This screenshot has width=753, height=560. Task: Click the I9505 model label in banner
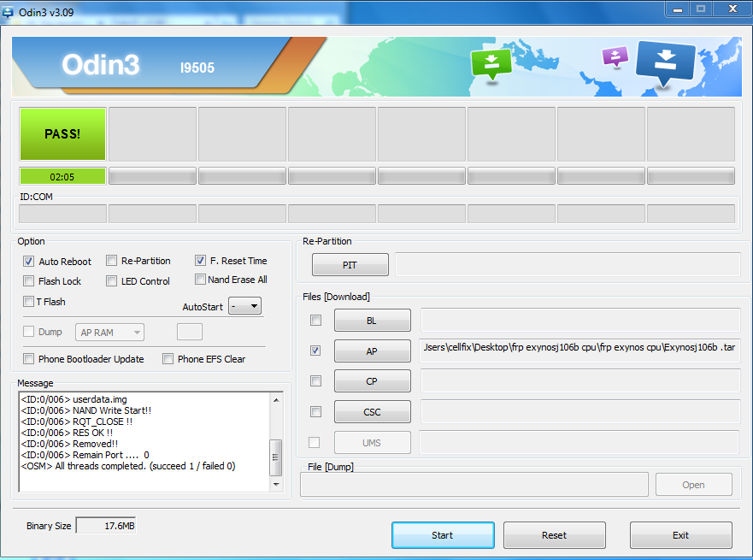pyautogui.click(x=197, y=68)
